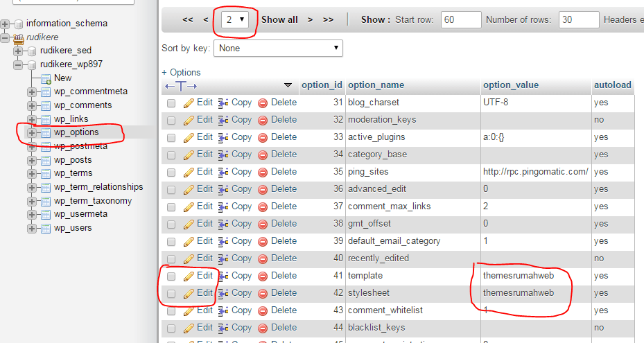Check the active_plugins row checkbox
The image size is (644, 343).
pyautogui.click(x=171, y=138)
